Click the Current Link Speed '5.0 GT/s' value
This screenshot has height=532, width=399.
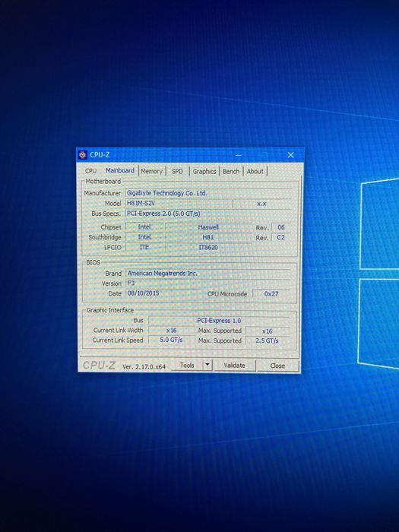(x=171, y=340)
